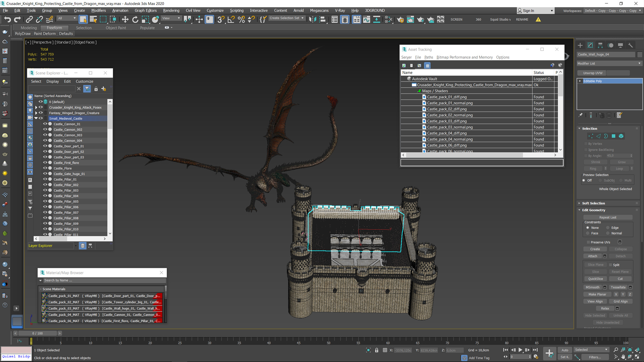Click the Tessellate button

[x=618, y=288]
